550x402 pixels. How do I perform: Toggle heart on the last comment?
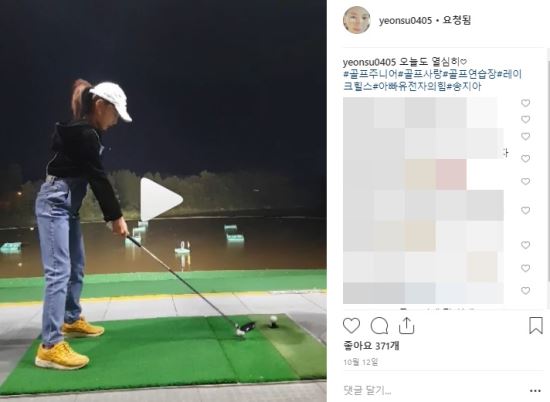click(x=525, y=290)
